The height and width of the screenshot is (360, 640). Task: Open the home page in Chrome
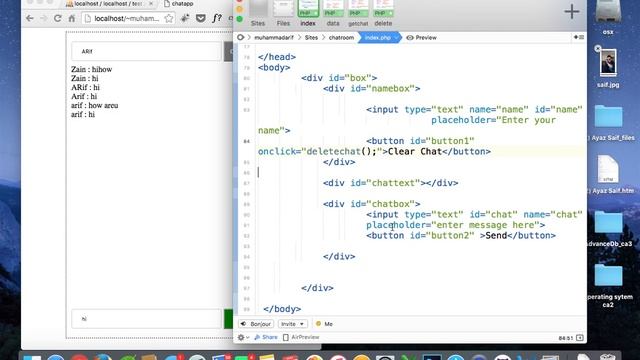[72, 18]
